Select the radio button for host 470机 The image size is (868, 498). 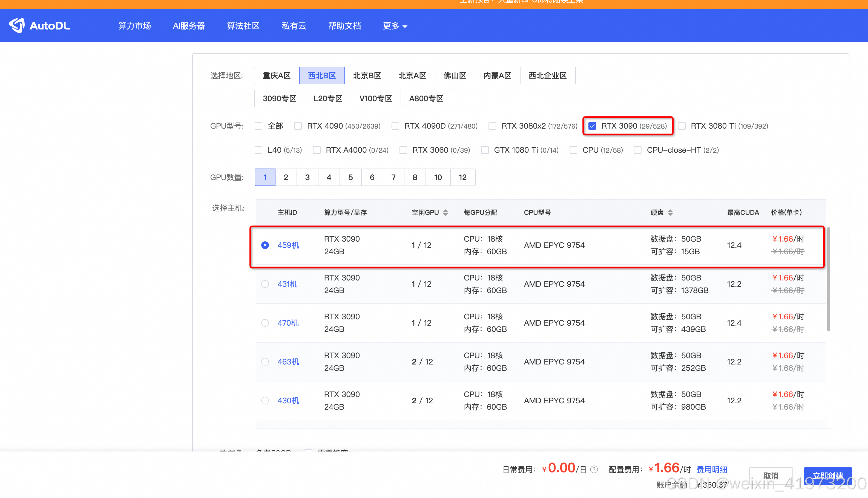click(x=265, y=323)
